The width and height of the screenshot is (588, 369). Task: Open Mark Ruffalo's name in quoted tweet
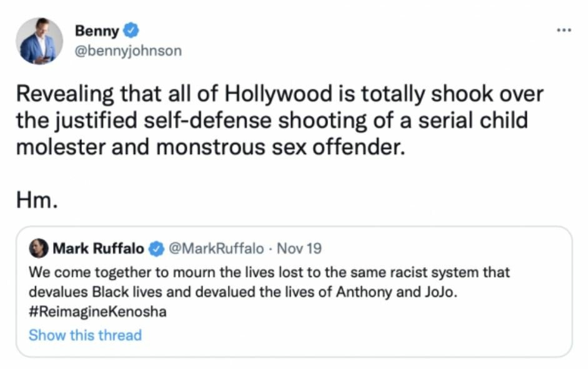(x=98, y=248)
